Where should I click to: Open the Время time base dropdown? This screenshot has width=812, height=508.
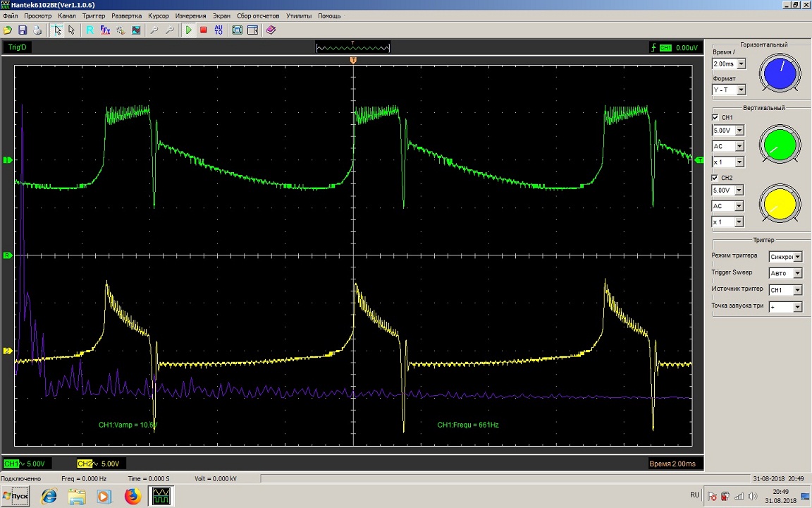click(x=741, y=64)
